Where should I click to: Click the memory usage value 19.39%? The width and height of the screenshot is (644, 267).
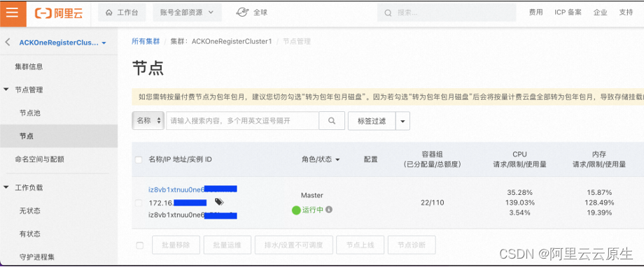coord(599,212)
